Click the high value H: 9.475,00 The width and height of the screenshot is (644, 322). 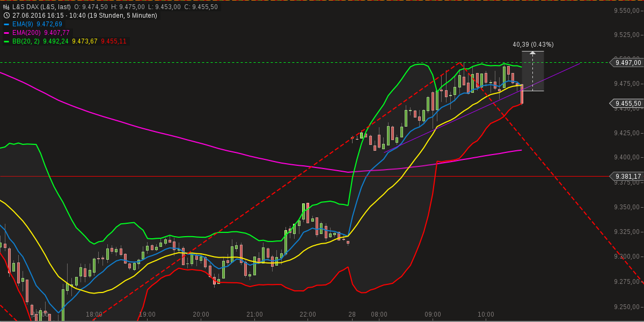[x=128, y=7]
